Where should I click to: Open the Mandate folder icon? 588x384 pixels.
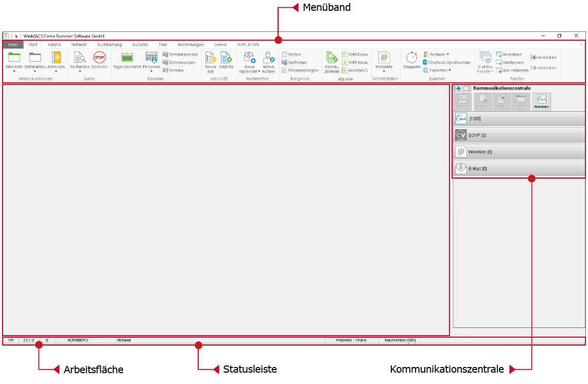14,57
